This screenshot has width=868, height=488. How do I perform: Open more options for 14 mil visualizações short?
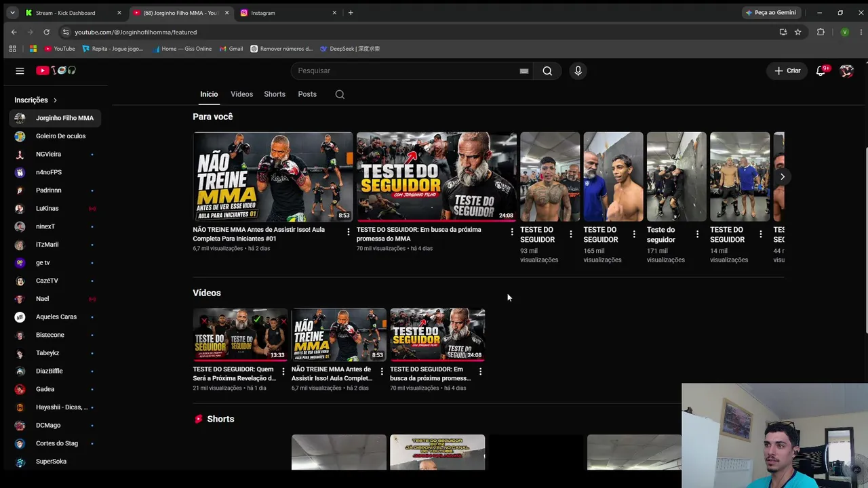760,235
